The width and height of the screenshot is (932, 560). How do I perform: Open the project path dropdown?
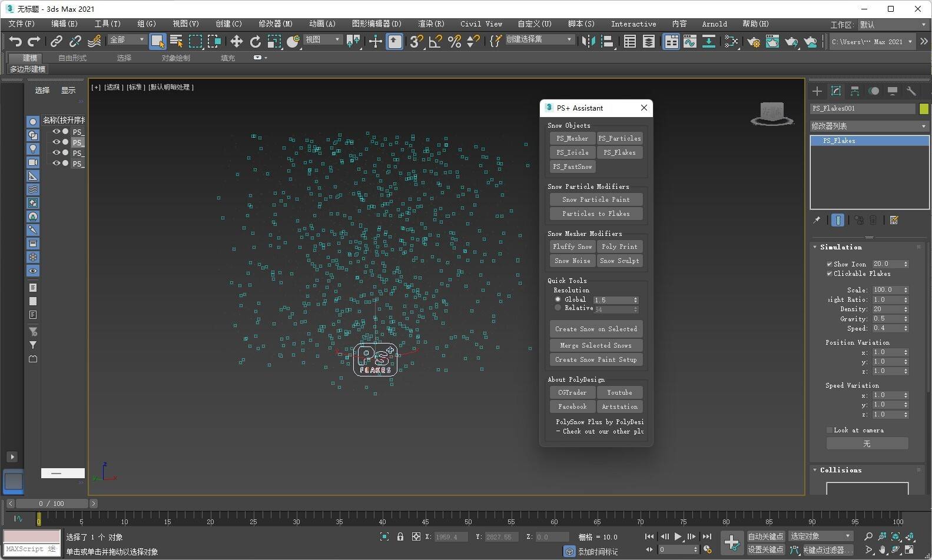click(872, 42)
